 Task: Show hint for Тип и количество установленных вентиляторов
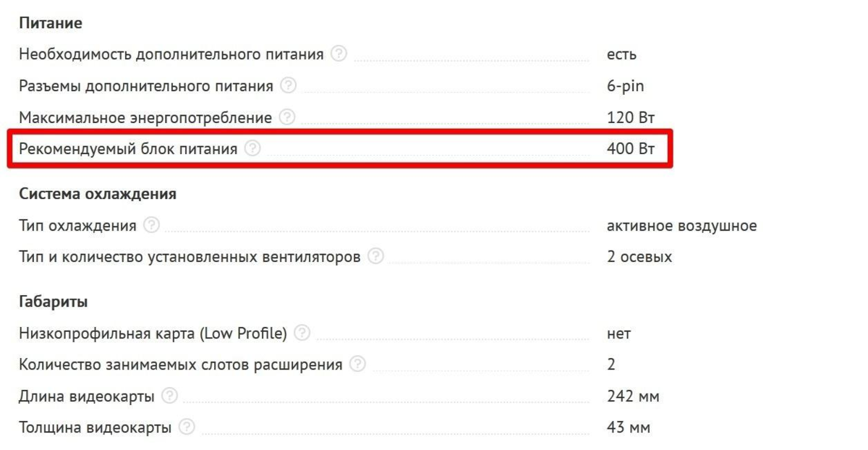[x=375, y=257]
